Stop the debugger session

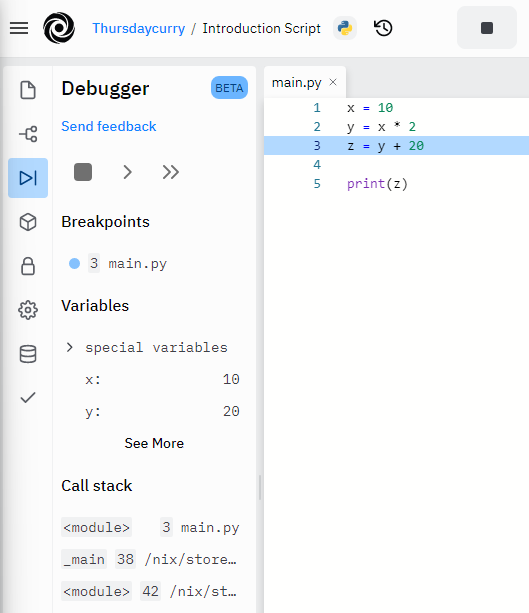click(x=83, y=172)
